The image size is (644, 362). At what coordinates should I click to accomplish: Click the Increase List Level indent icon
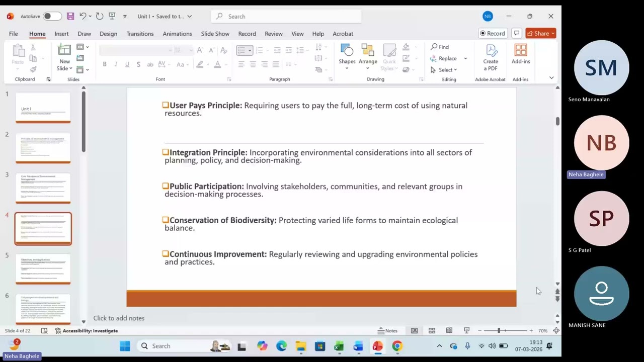point(289,50)
